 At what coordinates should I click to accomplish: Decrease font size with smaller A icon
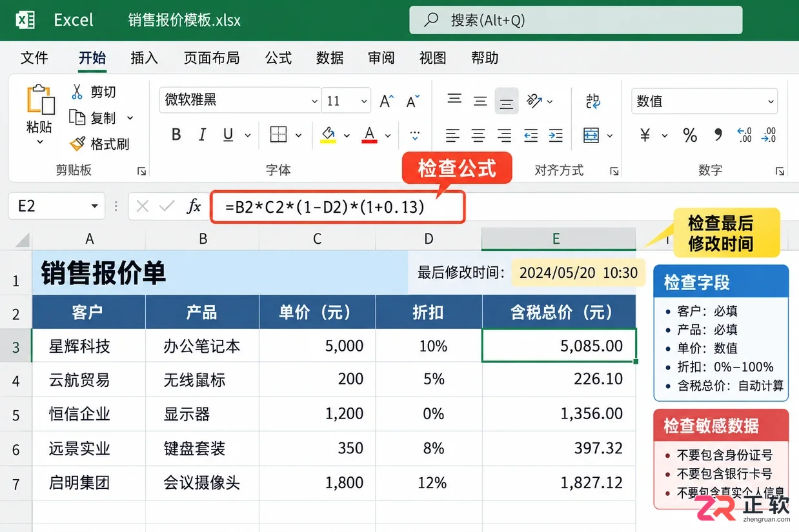point(413,101)
